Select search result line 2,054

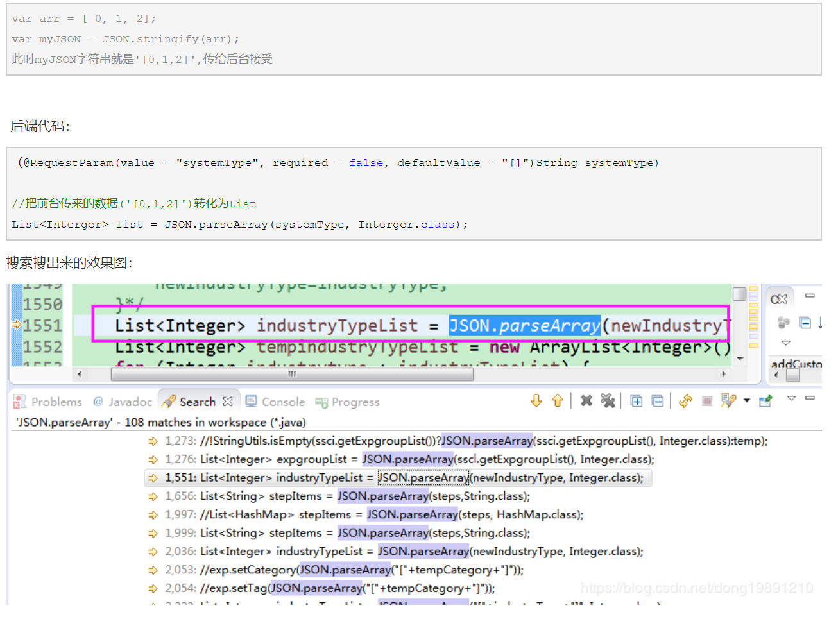[321, 588]
